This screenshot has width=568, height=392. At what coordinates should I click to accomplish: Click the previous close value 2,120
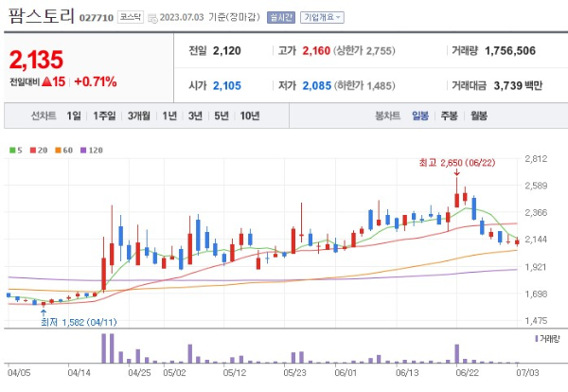point(227,51)
